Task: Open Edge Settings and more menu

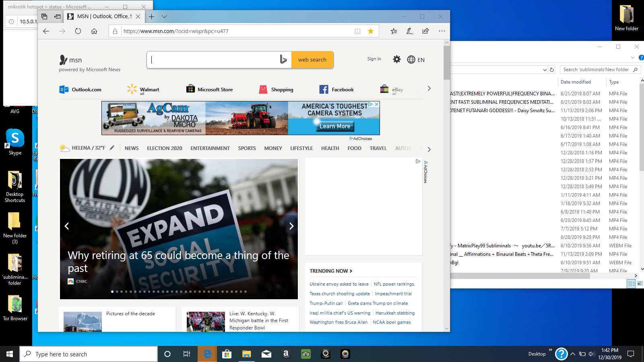Action: tap(442, 31)
